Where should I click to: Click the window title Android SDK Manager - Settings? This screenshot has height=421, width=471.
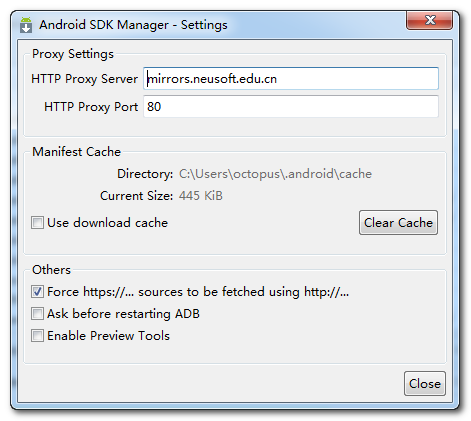(133, 25)
